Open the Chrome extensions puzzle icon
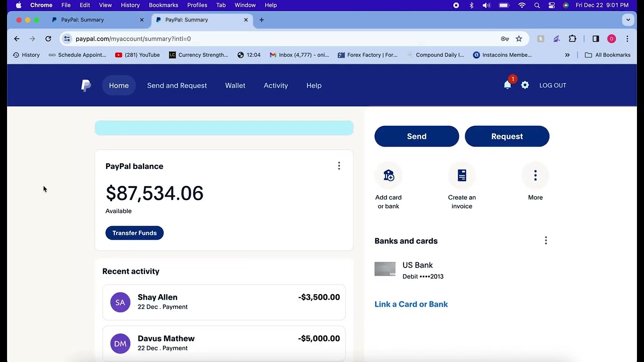 (573, 39)
